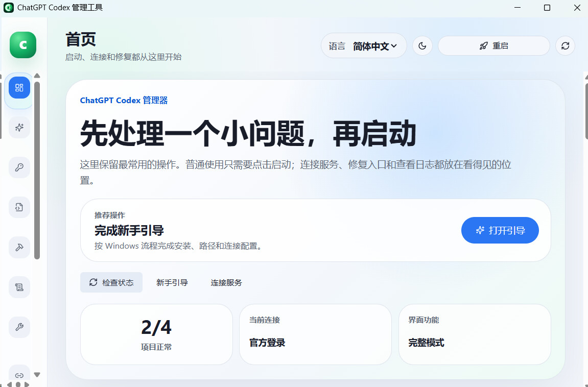Minimize the ChatGPT Codex window

(518, 8)
